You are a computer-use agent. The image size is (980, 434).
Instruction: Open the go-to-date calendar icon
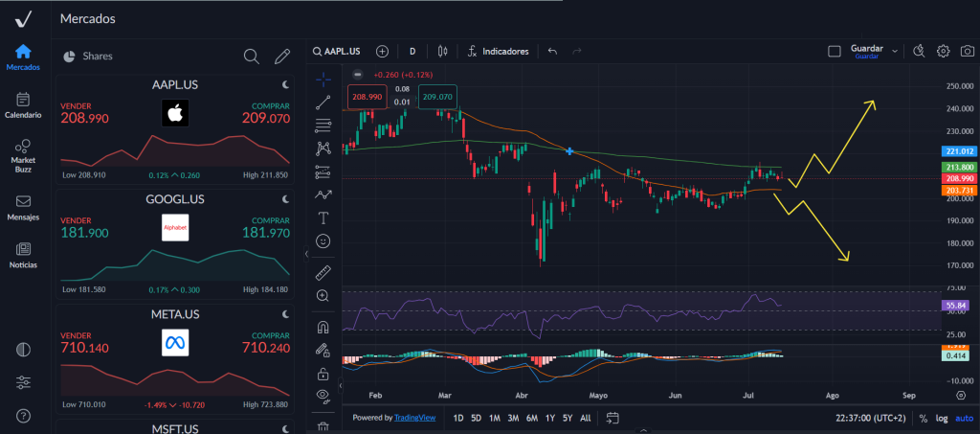612,418
